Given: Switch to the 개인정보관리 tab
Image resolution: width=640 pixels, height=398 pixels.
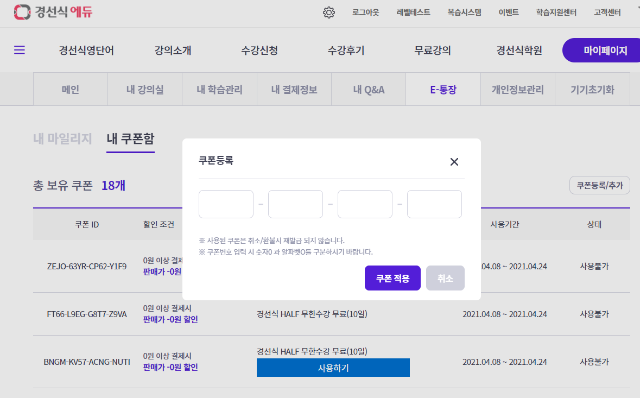Looking at the screenshot, I should pyautogui.click(x=518, y=89).
